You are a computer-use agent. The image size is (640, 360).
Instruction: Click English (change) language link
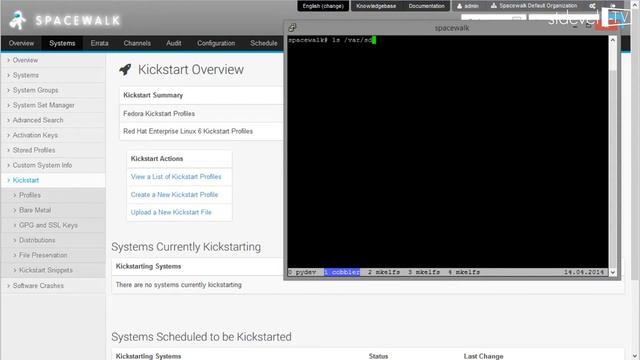[323, 6]
